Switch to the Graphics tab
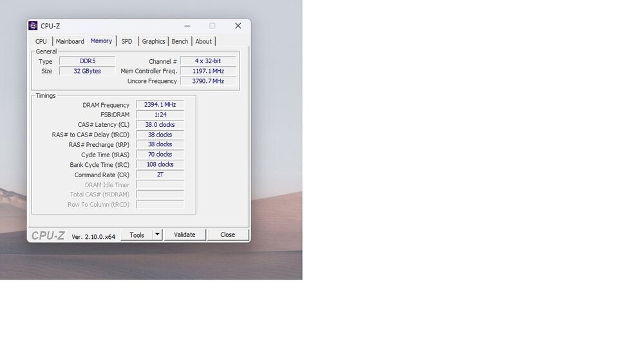Image resolution: width=644 pixels, height=362 pixels. [x=153, y=41]
